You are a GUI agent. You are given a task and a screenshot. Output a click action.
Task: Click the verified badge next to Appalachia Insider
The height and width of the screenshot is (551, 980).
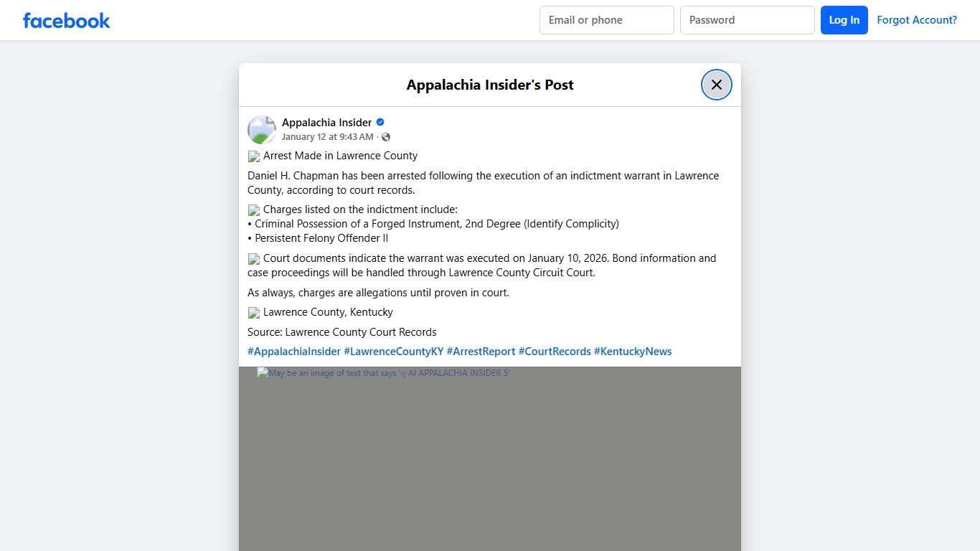click(x=380, y=122)
